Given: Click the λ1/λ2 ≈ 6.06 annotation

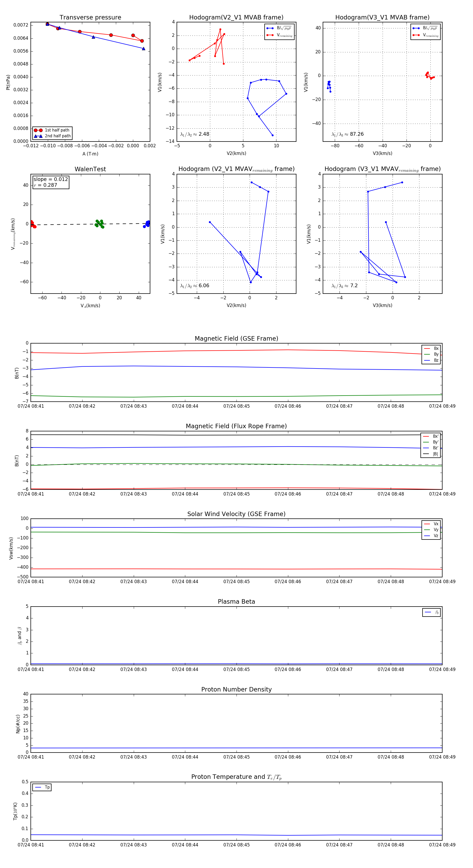Looking at the screenshot, I should pyautogui.click(x=195, y=286).
